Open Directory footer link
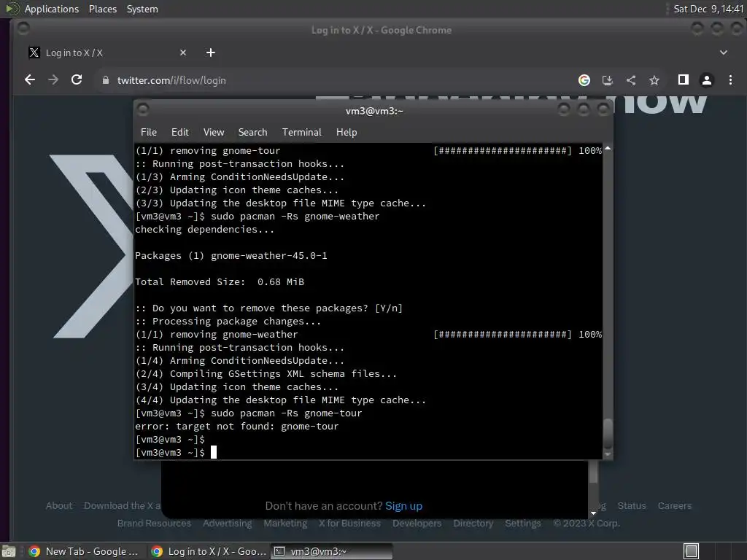747x560 pixels. (473, 524)
